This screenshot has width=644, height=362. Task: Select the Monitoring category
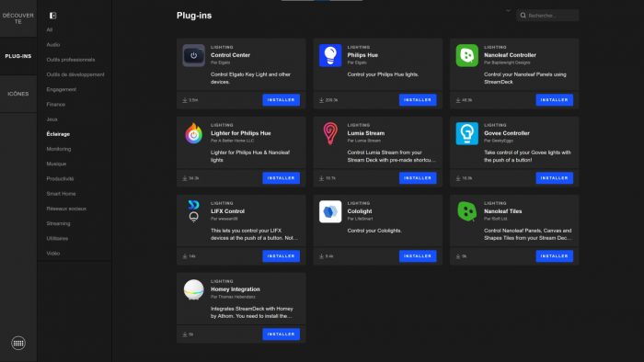pyautogui.click(x=58, y=149)
